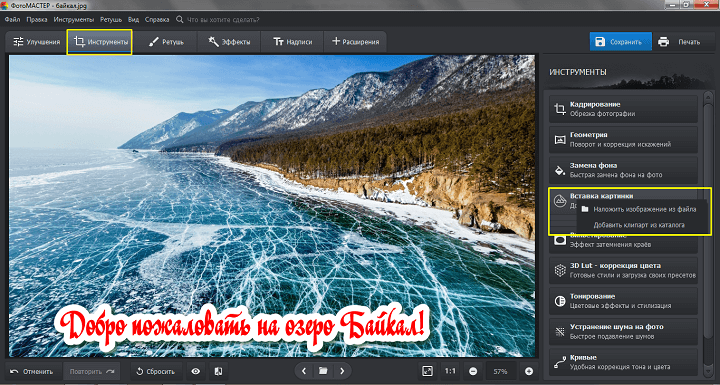Open the Кривые curves tool

[x=623, y=362]
